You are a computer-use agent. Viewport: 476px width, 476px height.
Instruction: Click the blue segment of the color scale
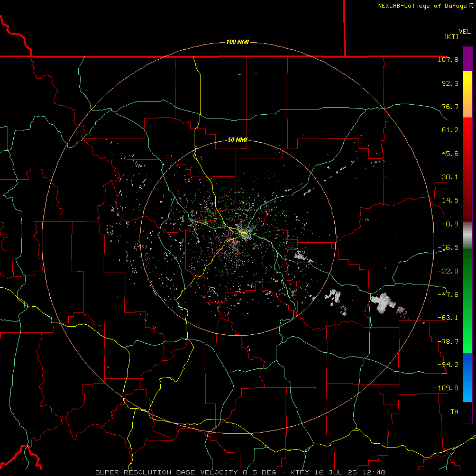pyautogui.click(x=467, y=377)
